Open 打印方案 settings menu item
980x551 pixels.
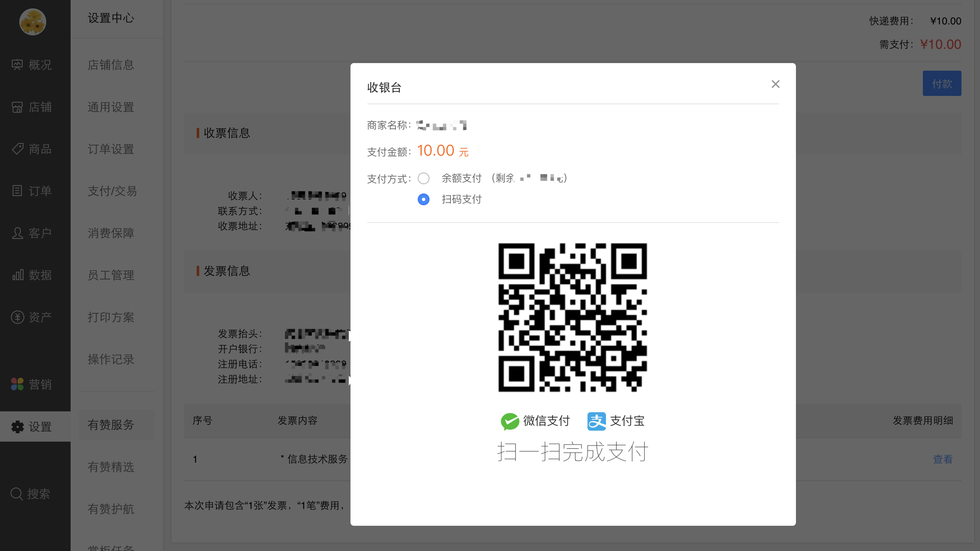[x=111, y=318]
